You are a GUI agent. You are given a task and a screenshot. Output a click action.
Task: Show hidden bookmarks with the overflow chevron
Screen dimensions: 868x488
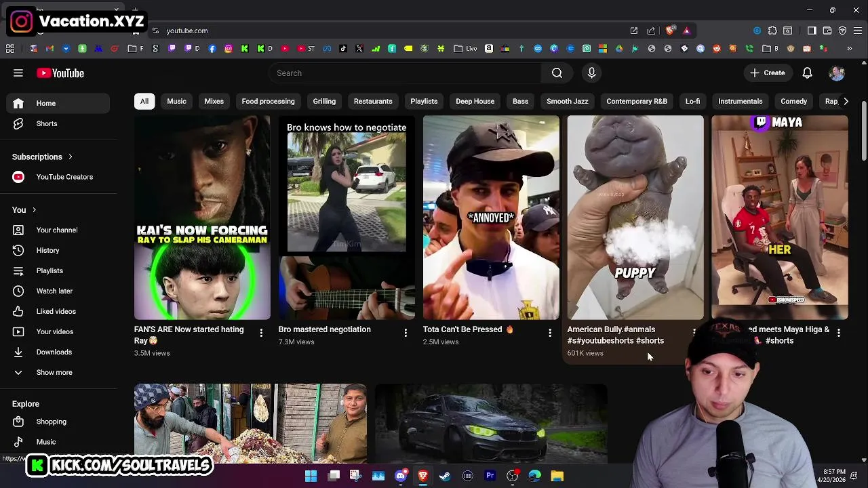click(849, 49)
